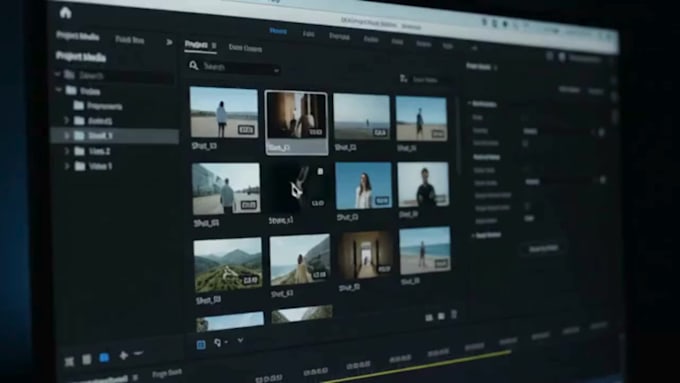Select the last folder in project tree
Viewport: 680px width, 383px height.
pyautogui.click(x=94, y=166)
